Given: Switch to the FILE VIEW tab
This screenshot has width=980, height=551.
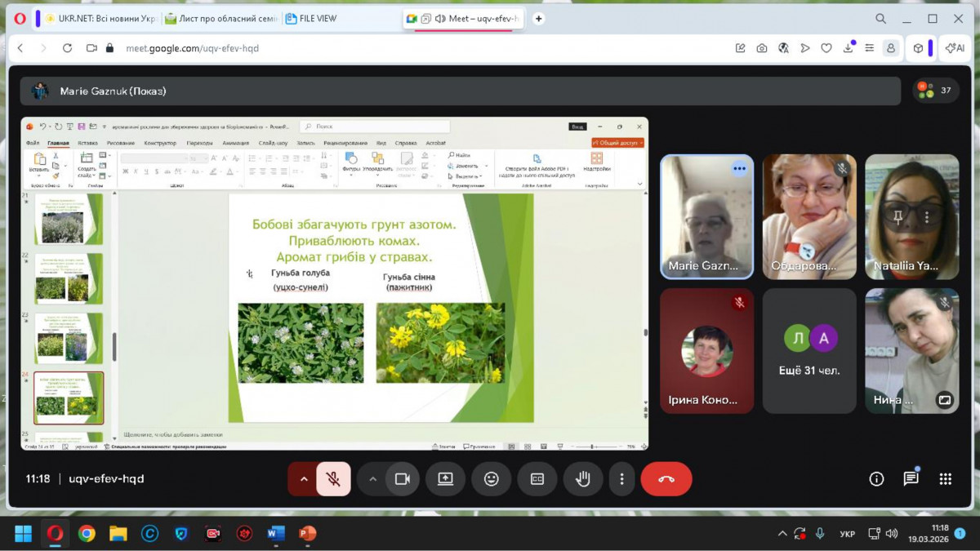Looking at the screenshot, I should (x=318, y=19).
